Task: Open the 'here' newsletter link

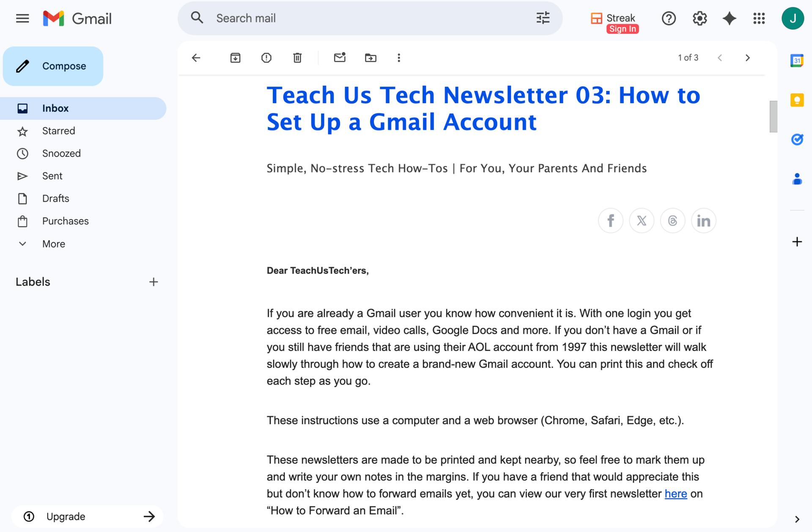Action: coord(675,494)
